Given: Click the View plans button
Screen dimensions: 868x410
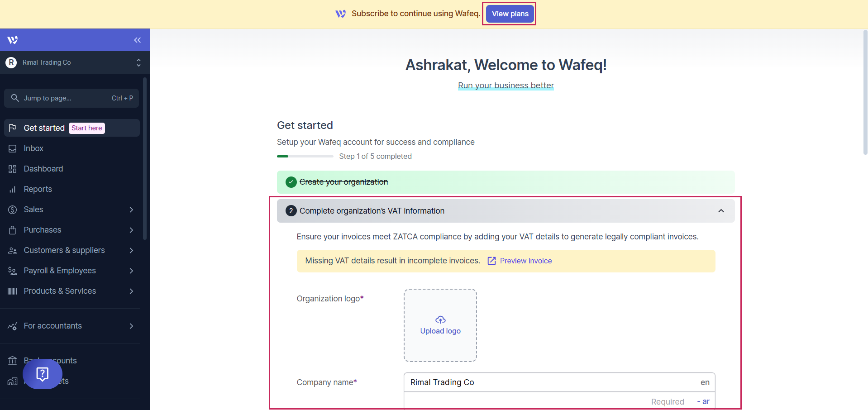Looking at the screenshot, I should pos(510,14).
